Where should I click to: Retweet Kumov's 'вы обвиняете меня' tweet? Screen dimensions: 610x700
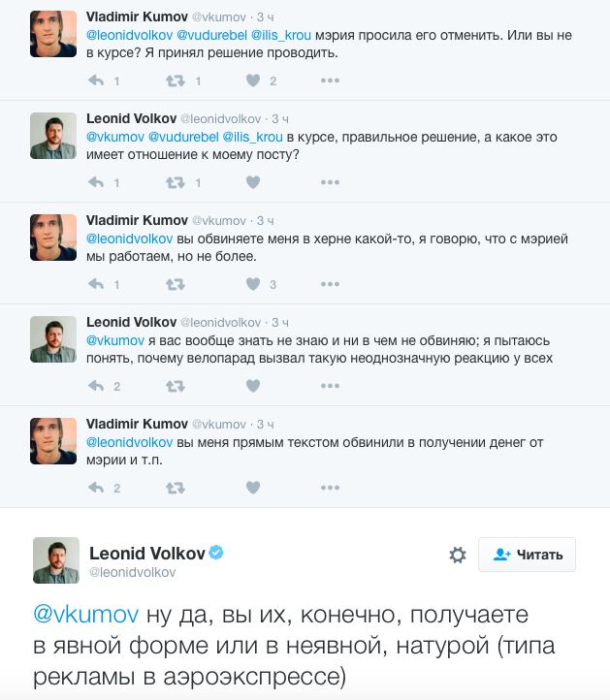(x=175, y=284)
